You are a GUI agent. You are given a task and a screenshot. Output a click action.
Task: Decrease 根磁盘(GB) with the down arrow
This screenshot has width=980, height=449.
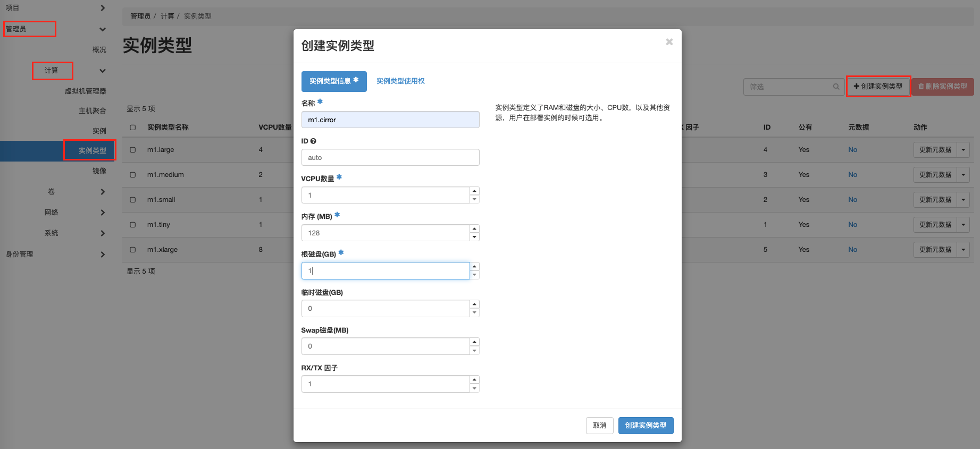click(x=474, y=275)
